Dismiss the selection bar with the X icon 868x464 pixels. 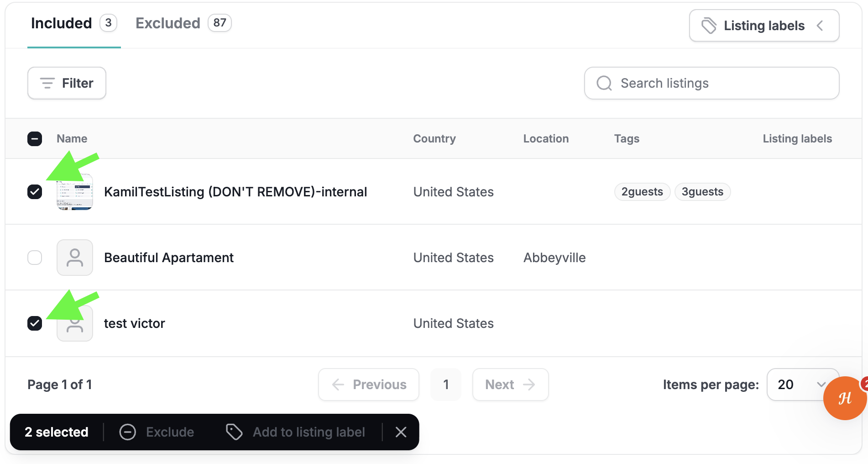point(401,432)
